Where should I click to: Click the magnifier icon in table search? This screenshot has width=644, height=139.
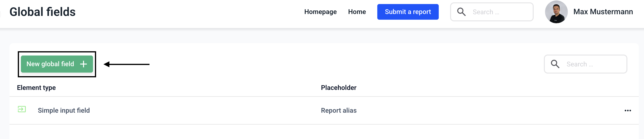coord(555,64)
